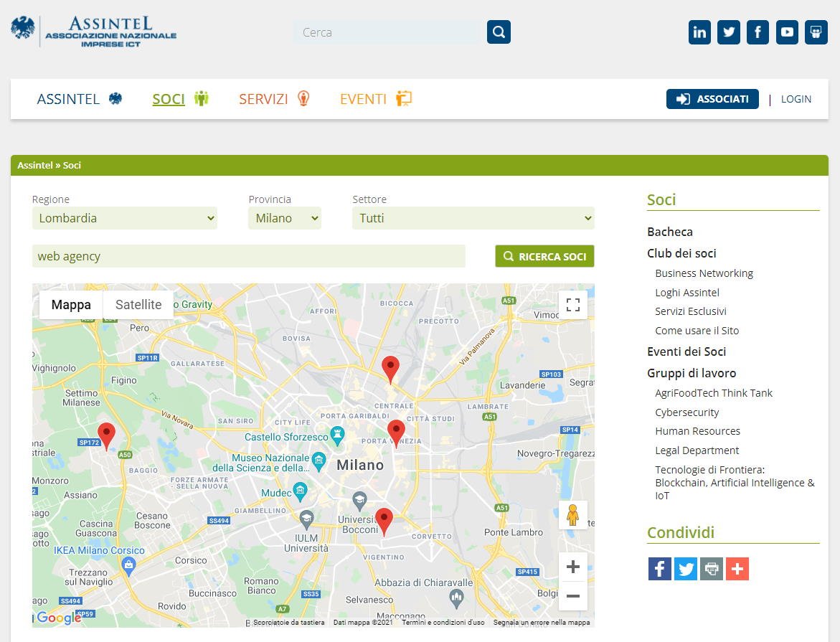Focus the web agency keyword field

[x=249, y=256]
